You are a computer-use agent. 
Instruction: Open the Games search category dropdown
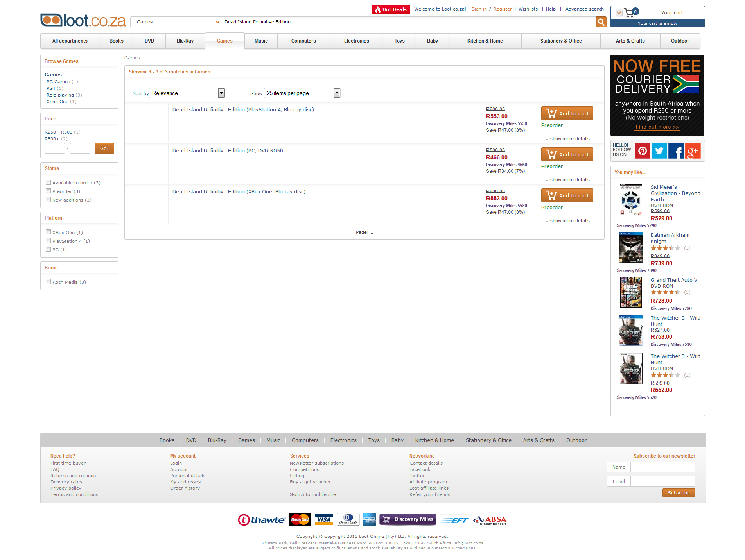tap(176, 22)
